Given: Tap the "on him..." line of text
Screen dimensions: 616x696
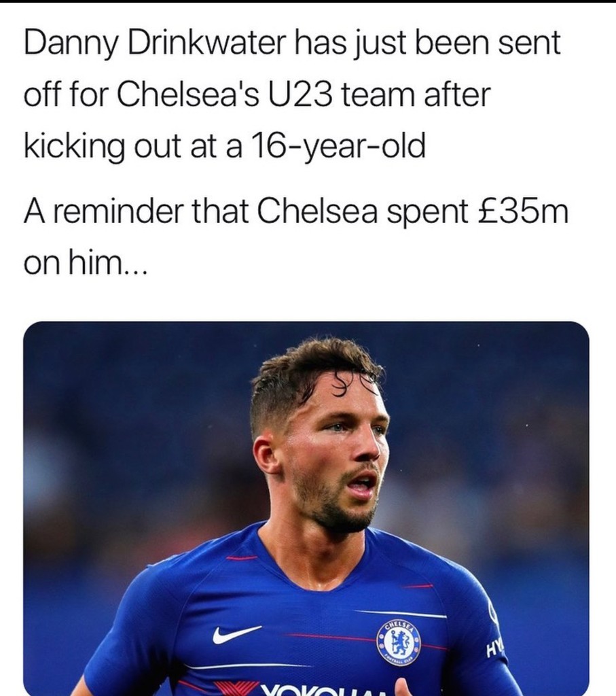Looking at the screenshot, I should 84,264.
